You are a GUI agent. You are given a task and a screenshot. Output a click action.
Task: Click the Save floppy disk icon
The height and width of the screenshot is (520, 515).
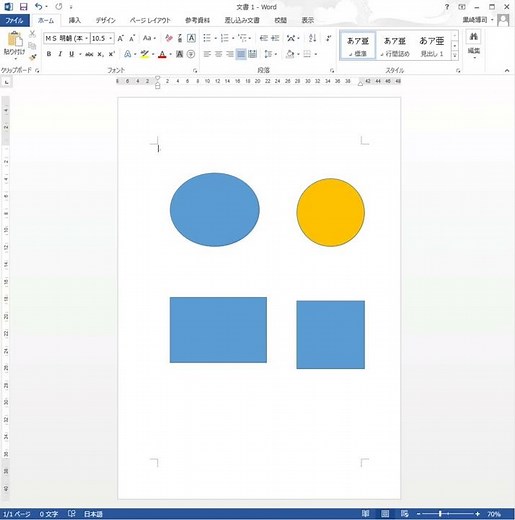click(x=23, y=6)
